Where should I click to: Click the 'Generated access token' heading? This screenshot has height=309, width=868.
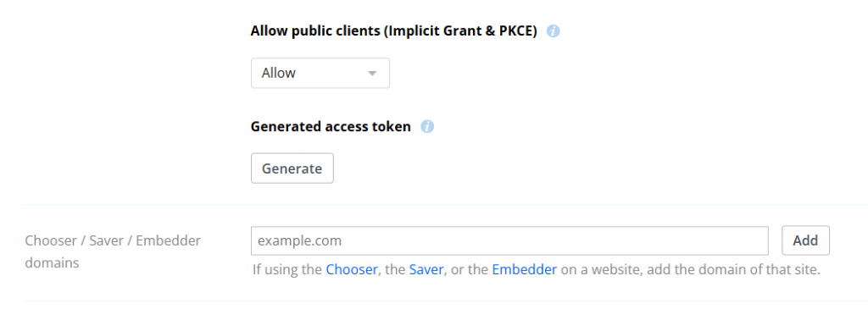point(331,127)
